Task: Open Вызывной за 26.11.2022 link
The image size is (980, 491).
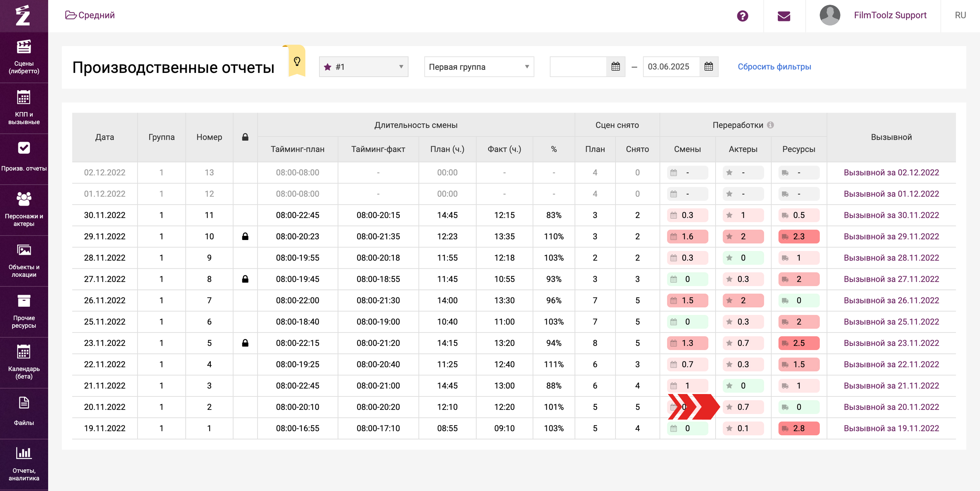Action: click(x=891, y=300)
